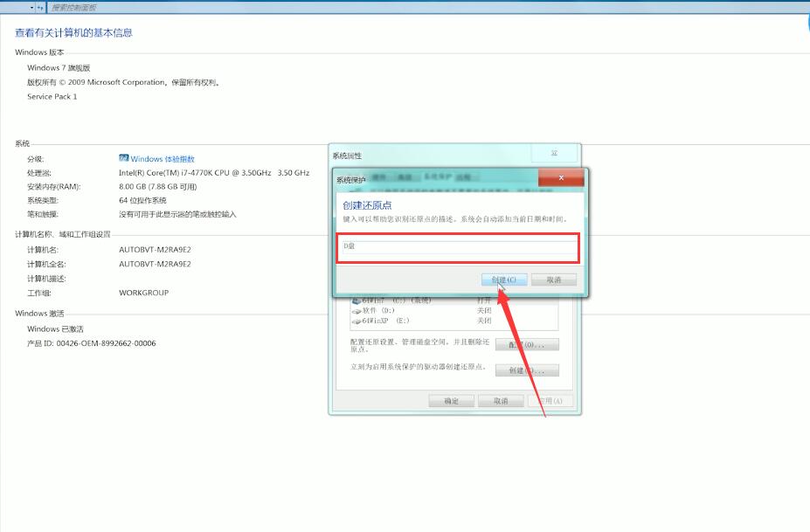Click the 创建(C) button in the restore point dialog
This screenshot has width=810, height=532.
504,280
